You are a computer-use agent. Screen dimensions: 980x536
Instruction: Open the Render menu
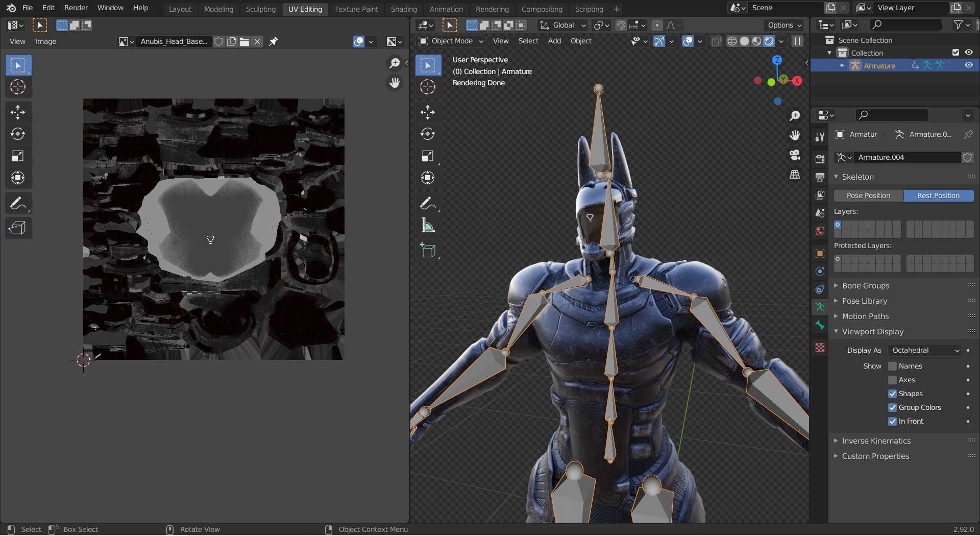coord(76,8)
